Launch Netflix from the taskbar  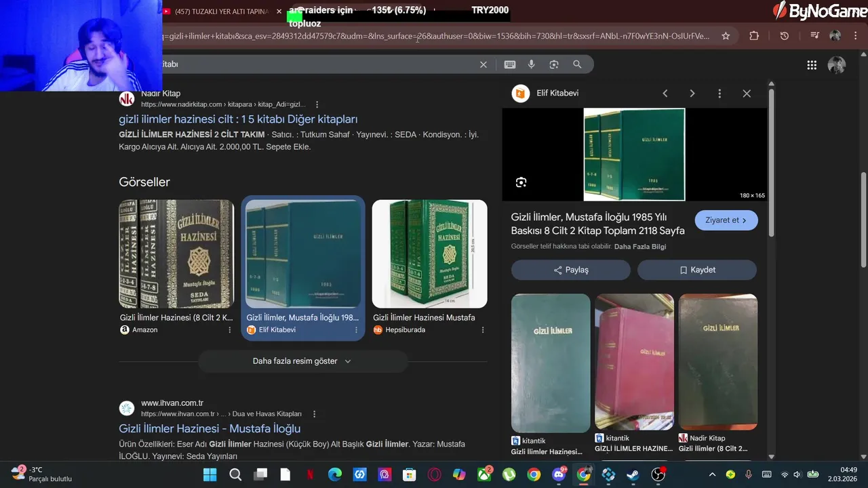point(310,474)
